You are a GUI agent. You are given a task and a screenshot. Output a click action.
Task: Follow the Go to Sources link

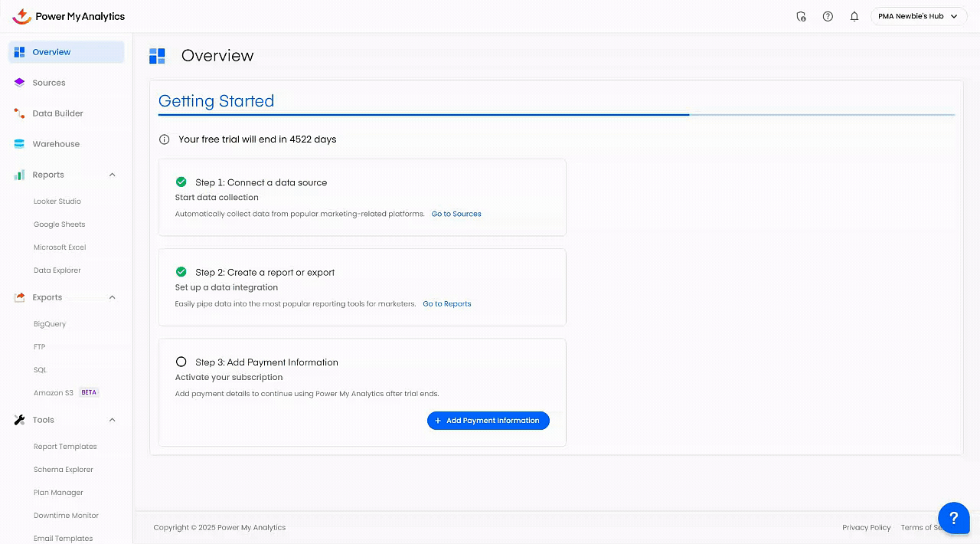(456, 214)
